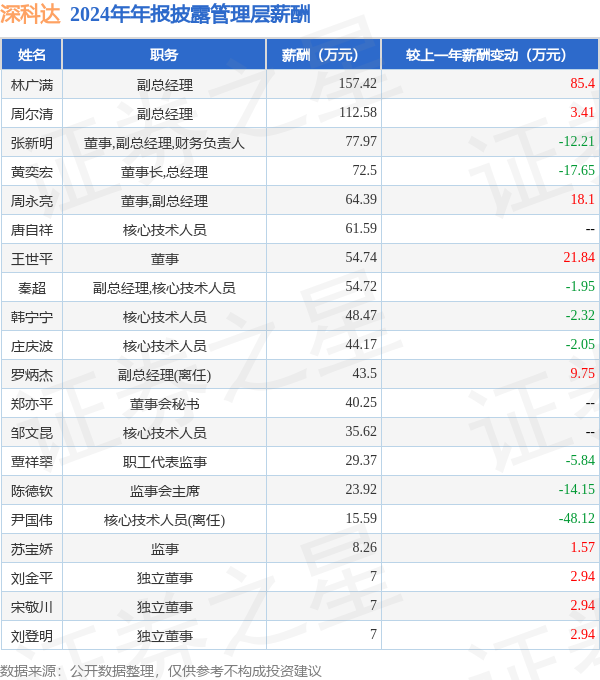This screenshot has width=600, height=680.
Task: Click the salary value 61.59
Action: point(361,228)
